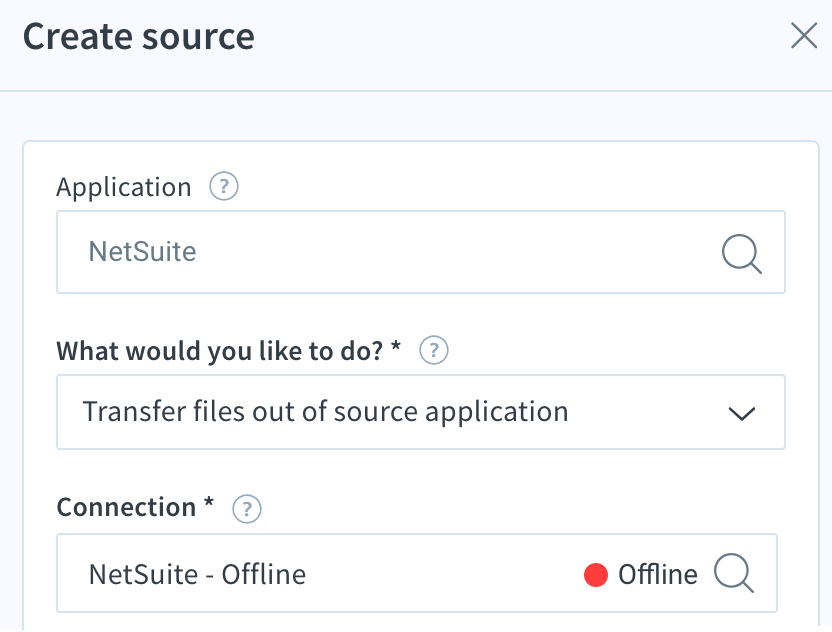Viewport: 832px width, 632px height.
Task: Click the red Offline status indicator
Action: point(596,575)
